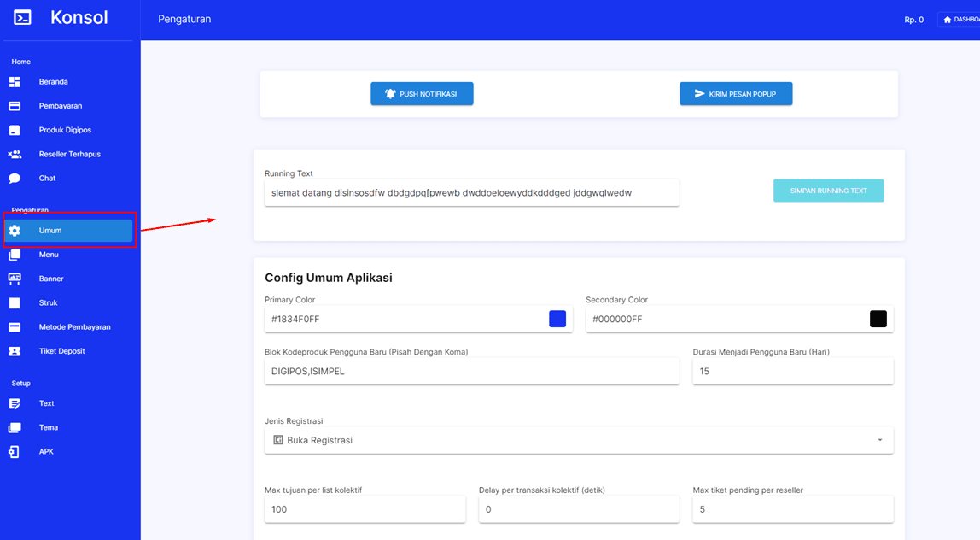Screen dimensions: 980x540
Task: Open the black Secondary Color swatch
Action: click(878, 319)
